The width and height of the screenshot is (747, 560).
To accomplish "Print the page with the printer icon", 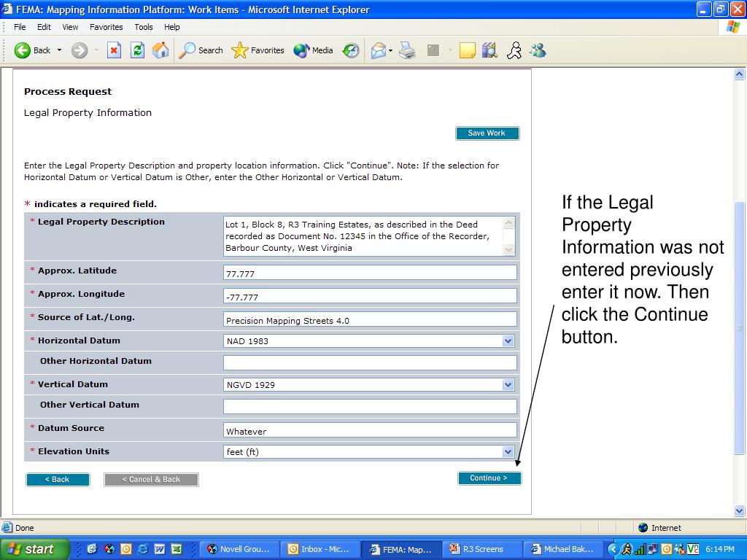I will point(407,50).
